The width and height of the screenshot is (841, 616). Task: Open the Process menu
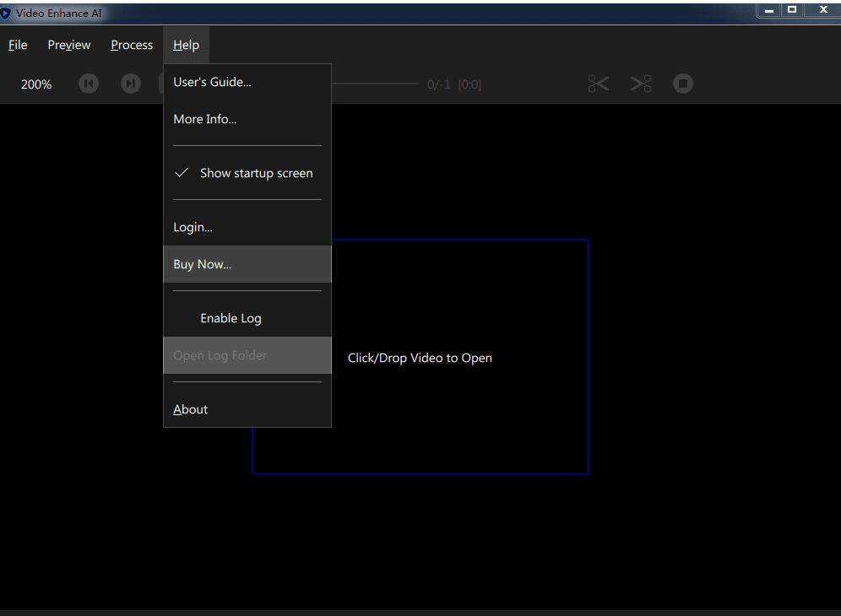[132, 45]
